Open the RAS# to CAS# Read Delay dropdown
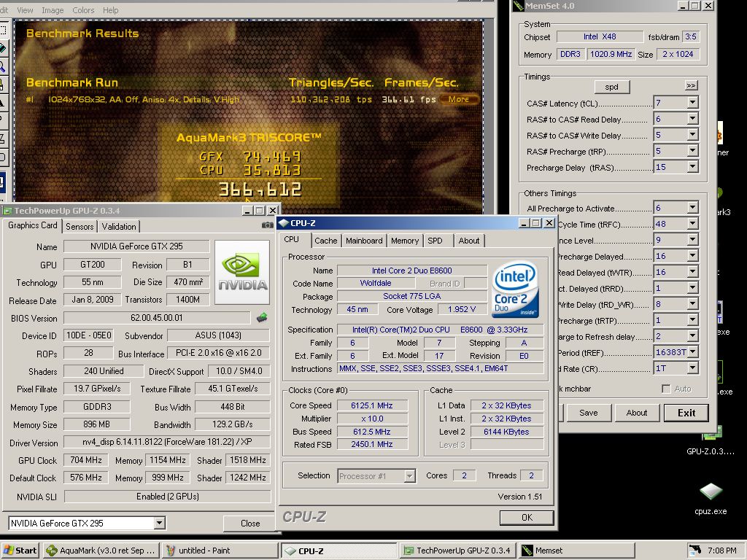Screen dimensions: 747x560 coord(693,119)
